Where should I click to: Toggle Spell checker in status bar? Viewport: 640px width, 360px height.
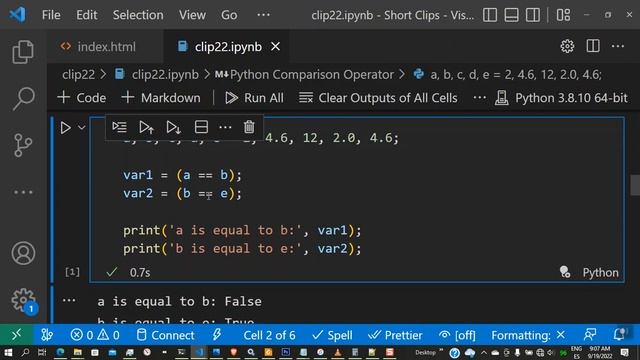[x=332, y=336]
